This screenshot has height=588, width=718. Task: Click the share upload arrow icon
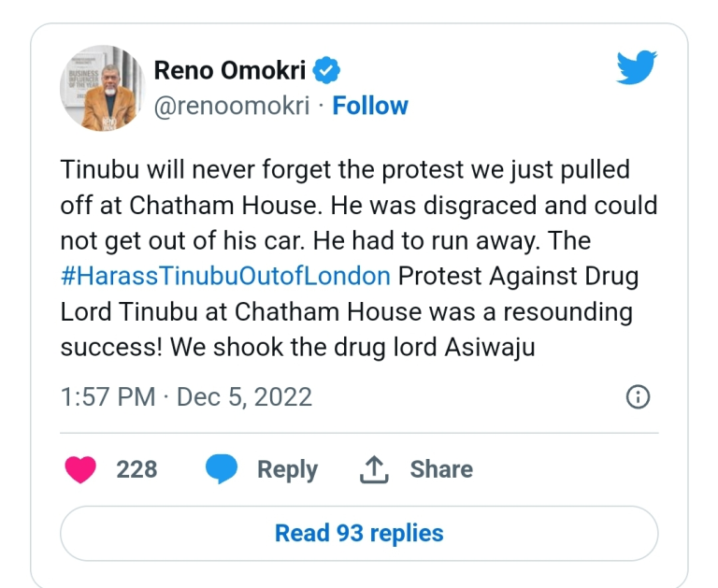pyautogui.click(x=374, y=469)
